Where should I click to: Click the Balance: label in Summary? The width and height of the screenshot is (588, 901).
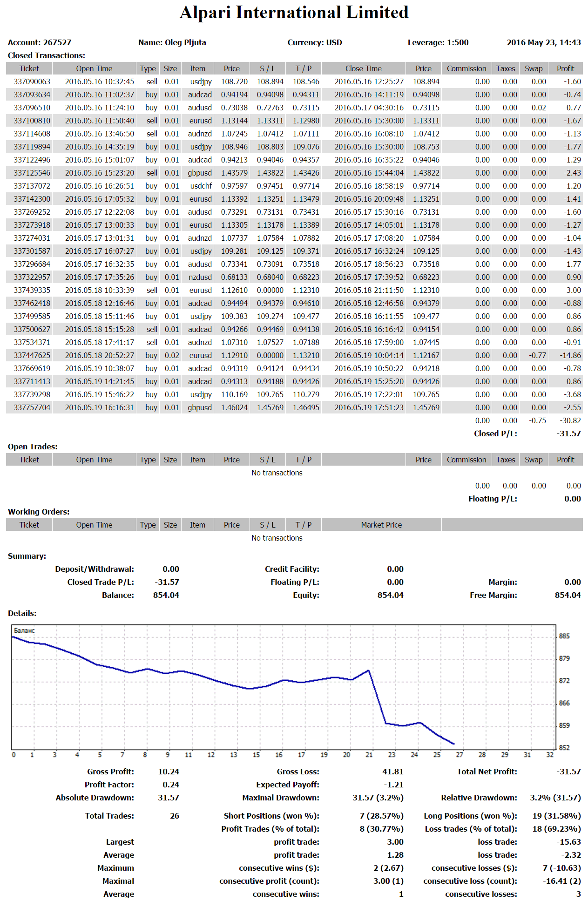(118, 595)
